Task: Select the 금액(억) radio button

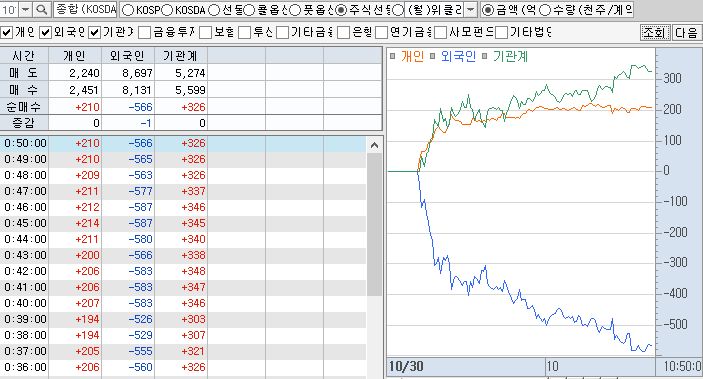Action: coord(488,10)
